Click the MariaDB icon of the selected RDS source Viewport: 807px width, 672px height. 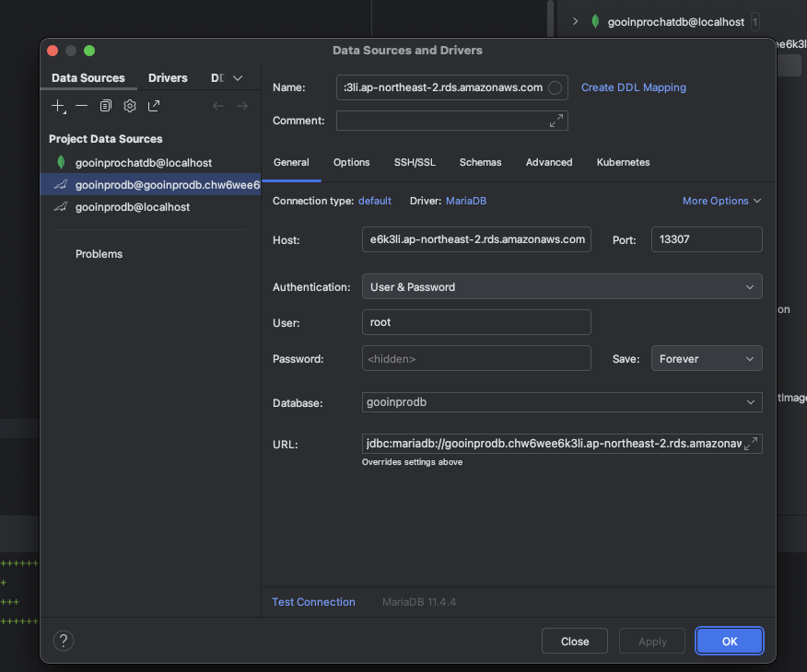[x=61, y=185]
